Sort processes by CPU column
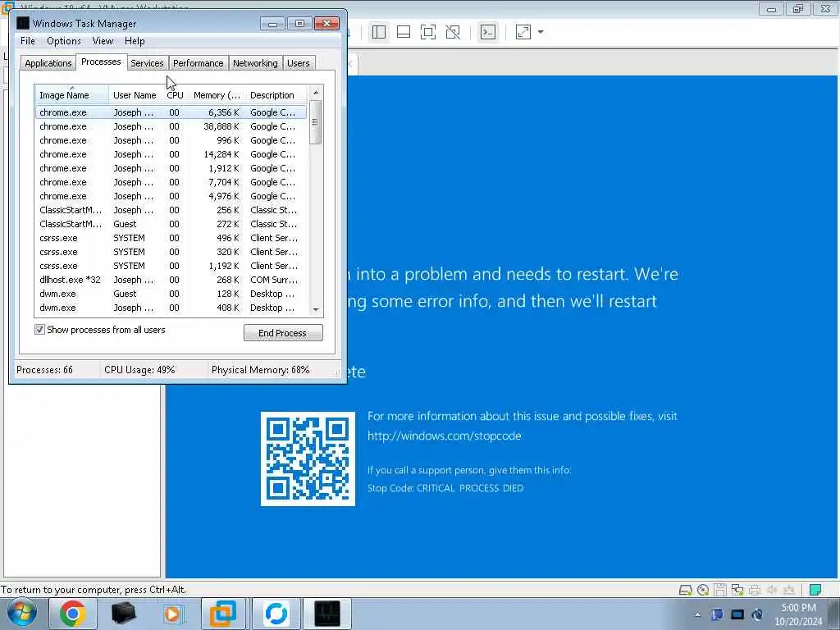Image resolution: width=840 pixels, height=630 pixels. 176,95
